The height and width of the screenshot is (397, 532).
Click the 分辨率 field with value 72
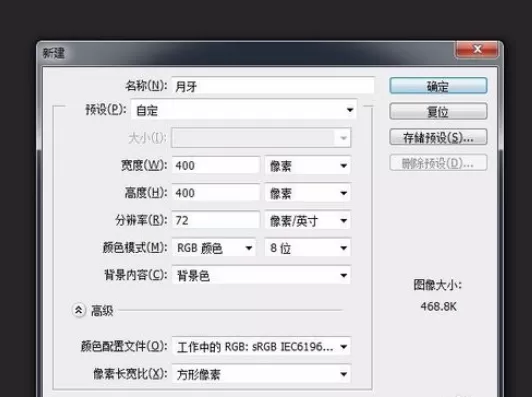coord(216,221)
